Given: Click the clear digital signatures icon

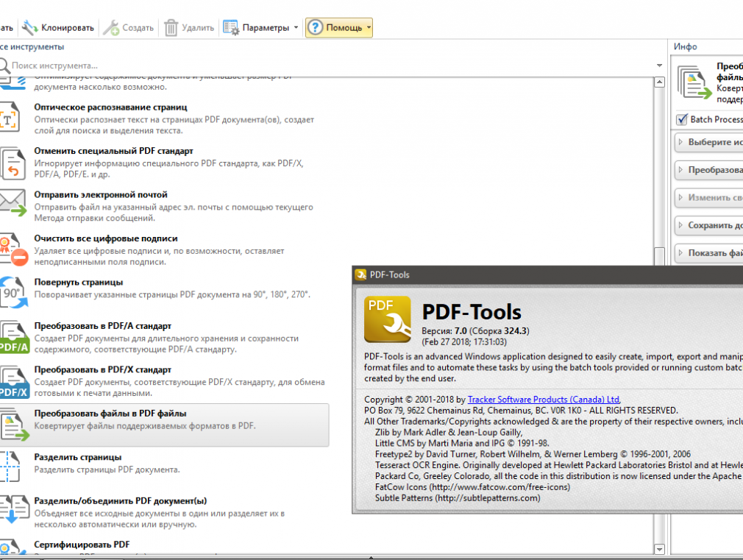Looking at the screenshot, I should coord(14,249).
